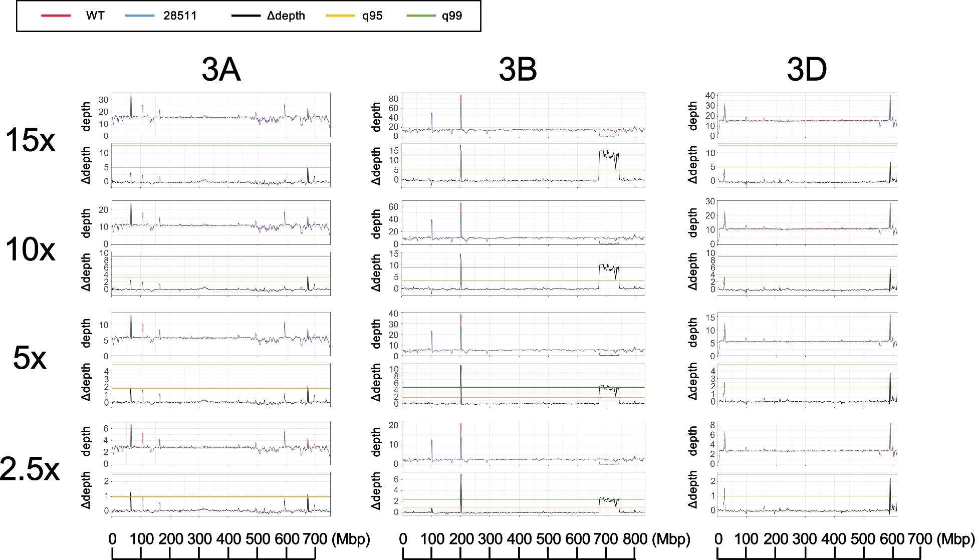Open the 5x Δdepth plot for chromosome 3D

[x=807, y=384]
